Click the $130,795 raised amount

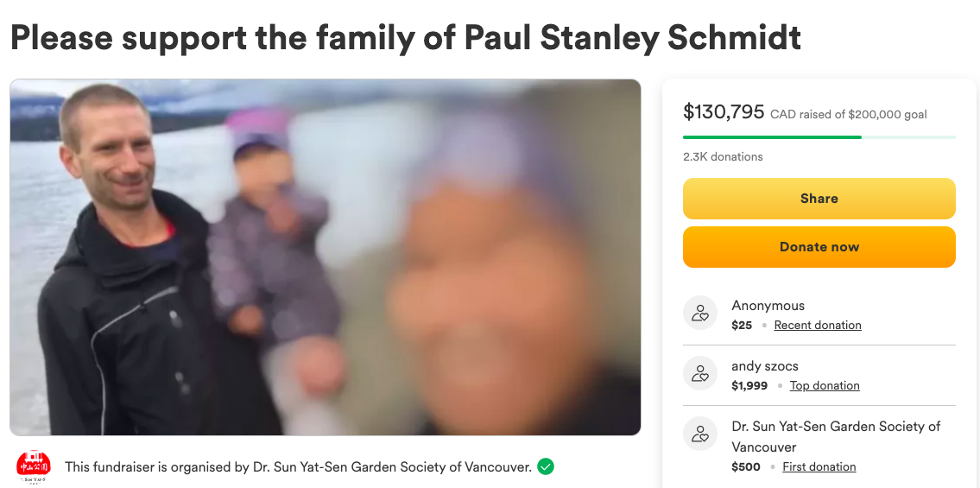pos(724,112)
